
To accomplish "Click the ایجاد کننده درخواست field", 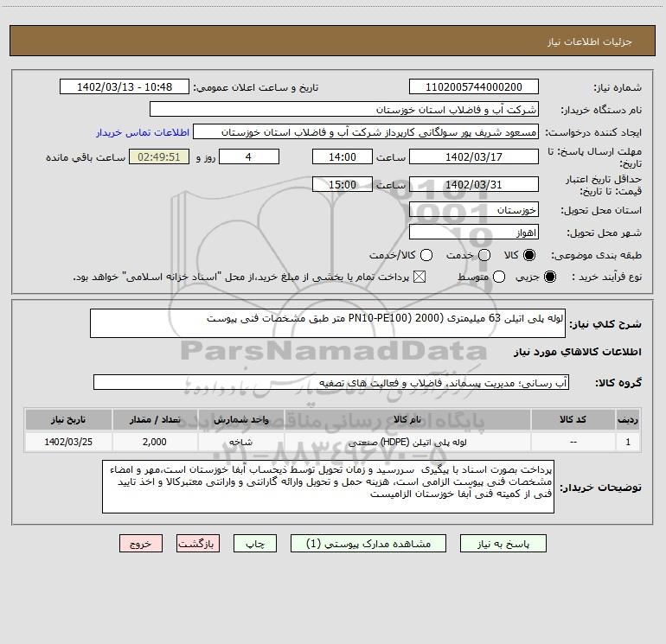I will tap(366, 132).
